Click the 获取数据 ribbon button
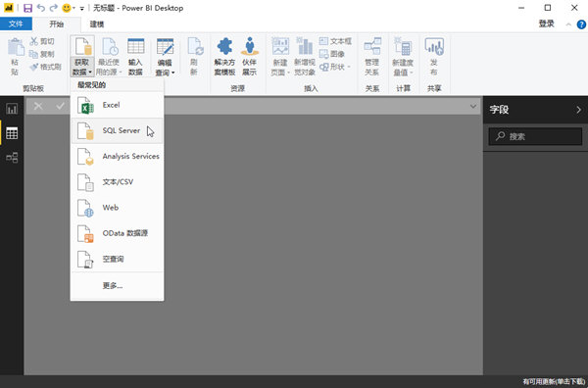 82,56
